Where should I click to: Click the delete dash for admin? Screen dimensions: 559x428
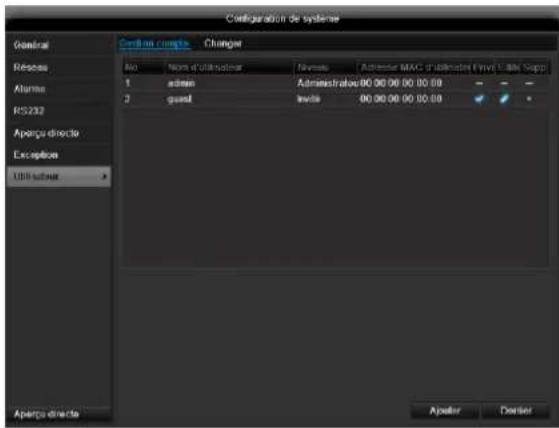click(529, 84)
